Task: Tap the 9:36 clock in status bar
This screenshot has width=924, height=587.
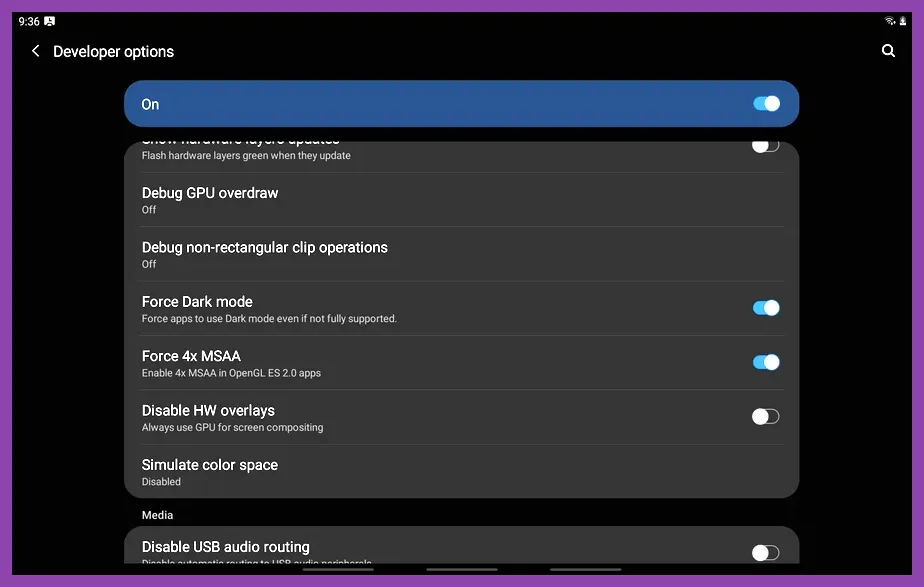Action: pyautogui.click(x=29, y=22)
